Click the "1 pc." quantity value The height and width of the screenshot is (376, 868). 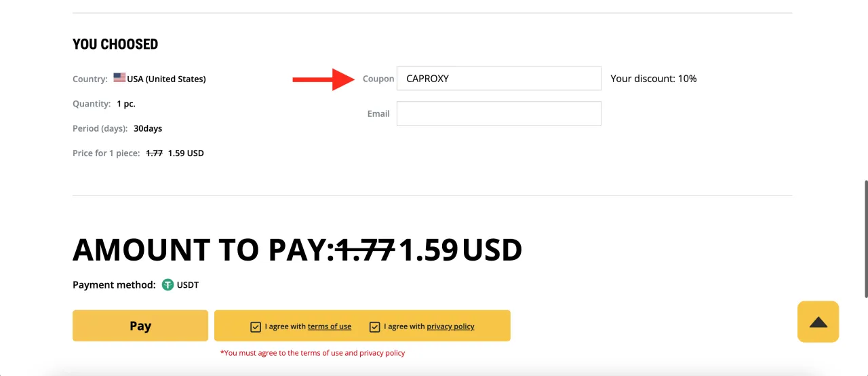point(126,104)
